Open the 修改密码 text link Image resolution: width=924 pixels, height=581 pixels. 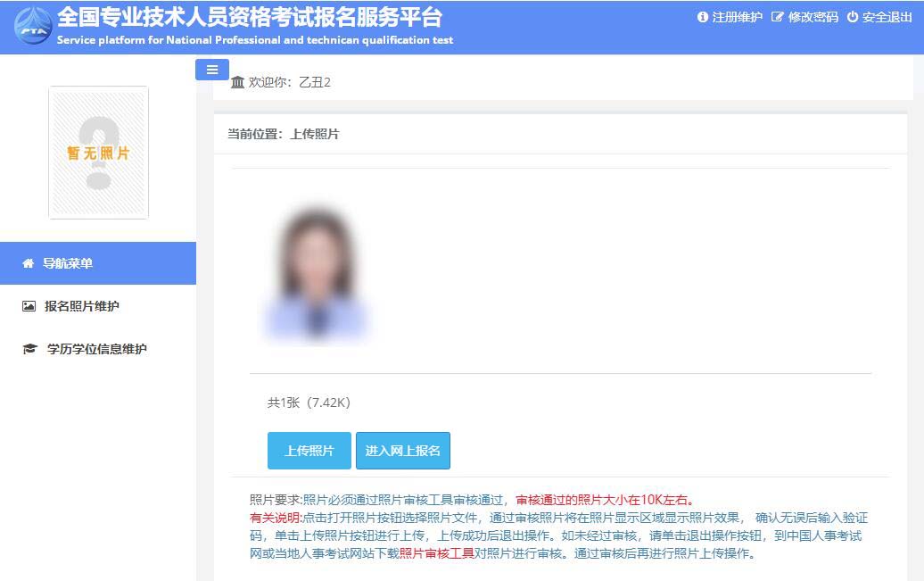(x=813, y=17)
